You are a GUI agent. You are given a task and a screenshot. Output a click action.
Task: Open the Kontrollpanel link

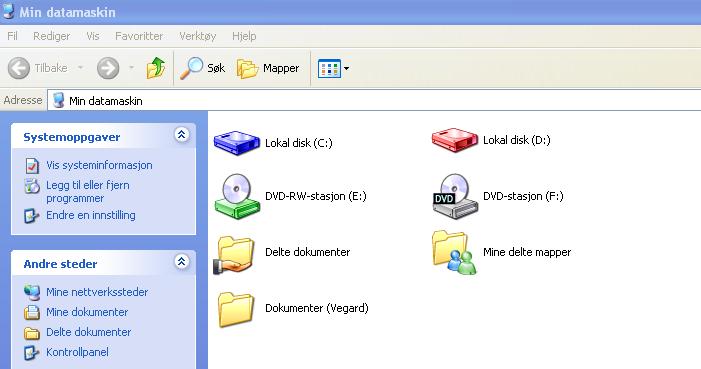click(77, 352)
